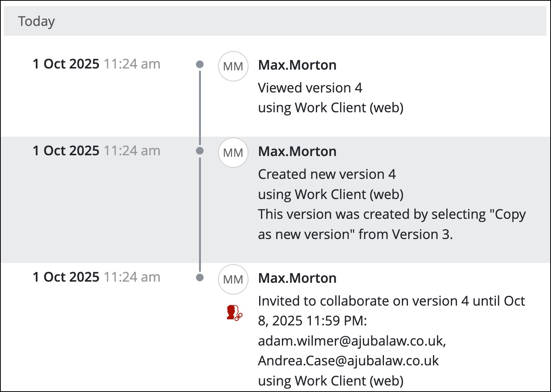The width and height of the screenshot is (551, 392).
Task: Click the MM avatar beside "Created new version 4"
Action: (x=233, y=153)
